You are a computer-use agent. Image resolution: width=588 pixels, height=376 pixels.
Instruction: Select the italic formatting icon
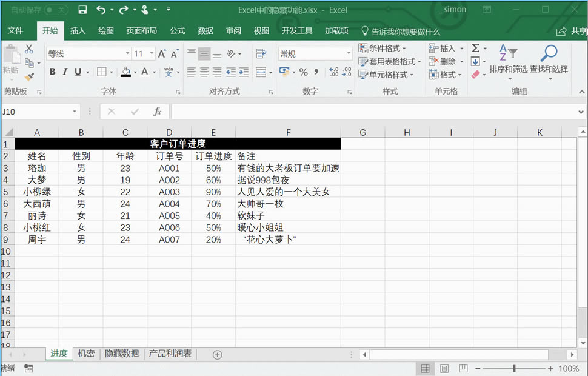coord(65,71)
